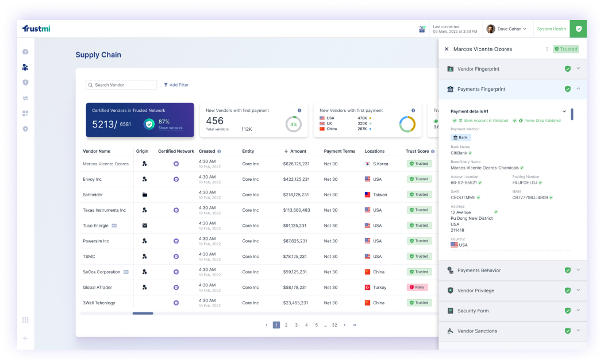This screenshot has height=364, width=604.
Task: Open the Search Vendor dropdown field
Action: [x=121, y=84]
